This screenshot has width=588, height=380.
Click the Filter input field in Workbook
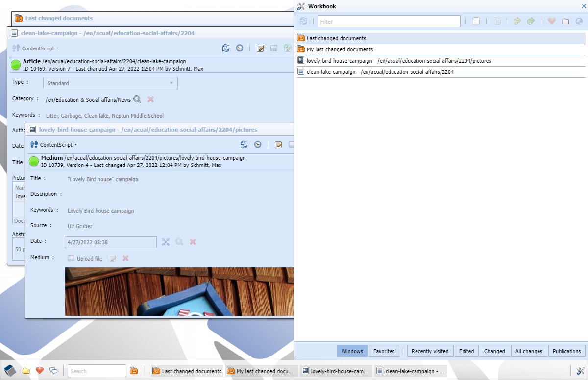tap(389, 21)
